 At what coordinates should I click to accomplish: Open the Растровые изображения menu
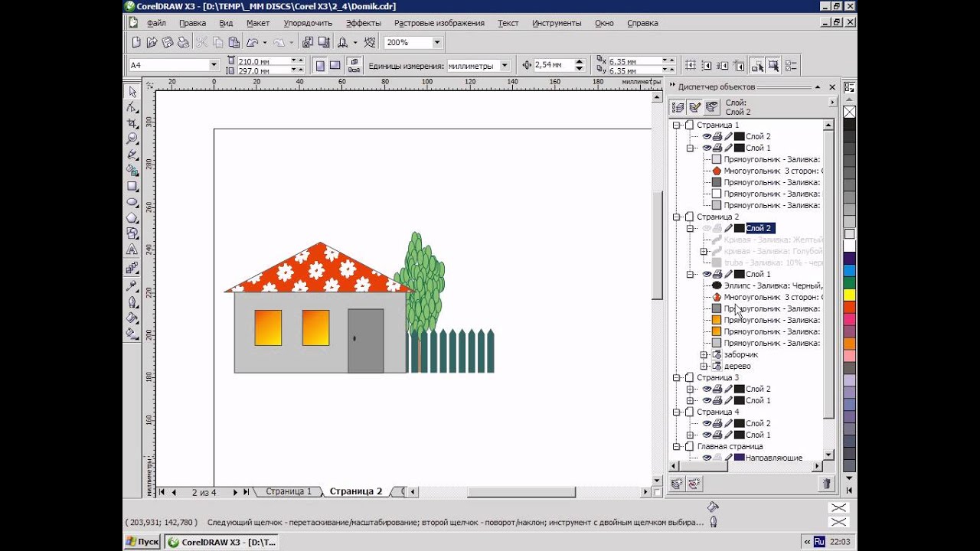439,23
